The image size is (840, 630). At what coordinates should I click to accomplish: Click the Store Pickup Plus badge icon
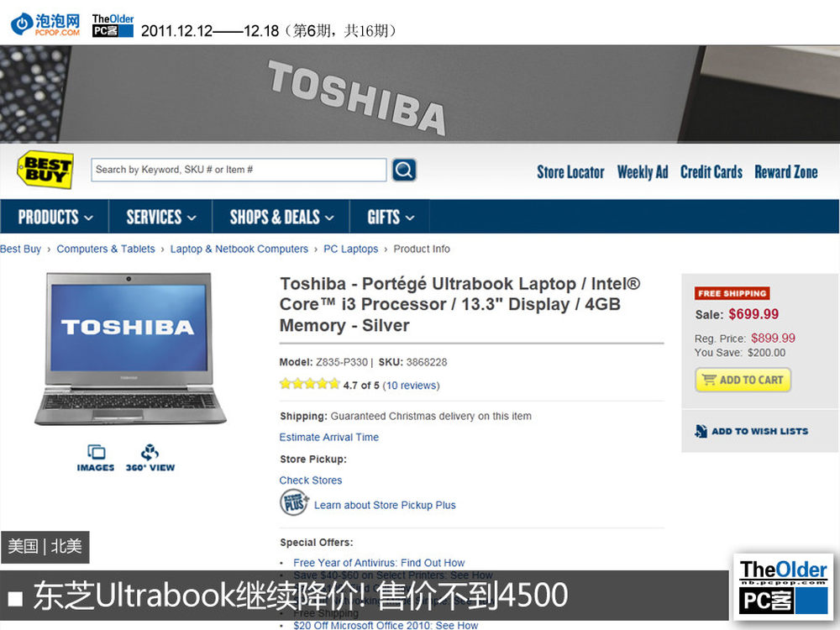[294, 502]
